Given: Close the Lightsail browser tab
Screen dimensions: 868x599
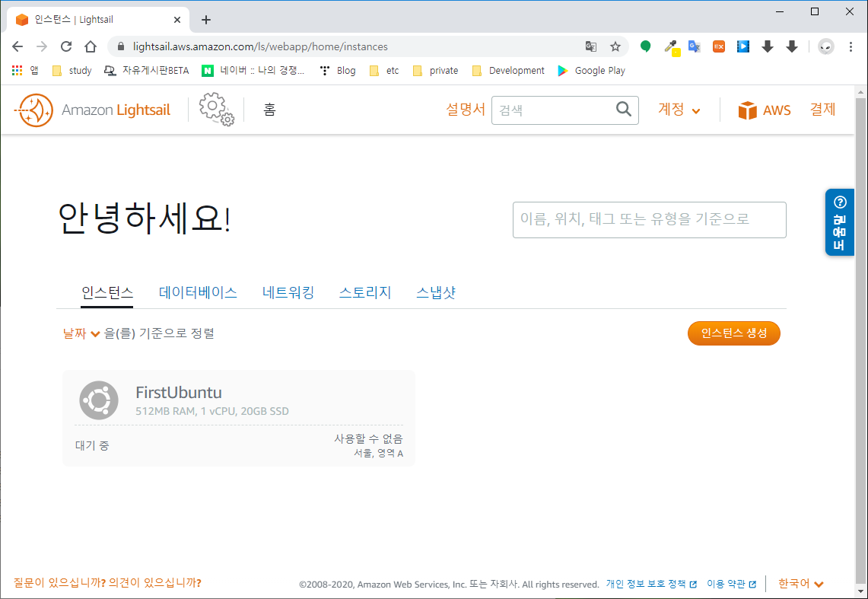Looking at the screenshot, I should click(177, 20).
